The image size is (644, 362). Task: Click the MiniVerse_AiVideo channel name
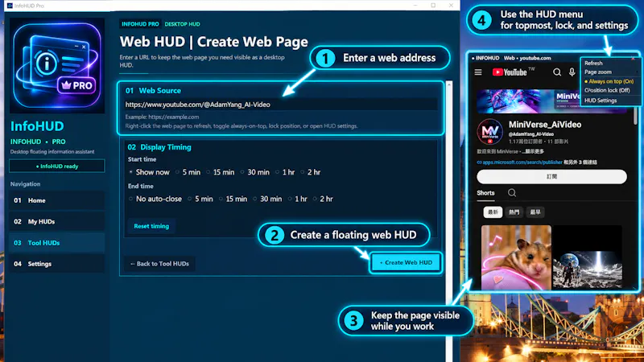(545, 125)
